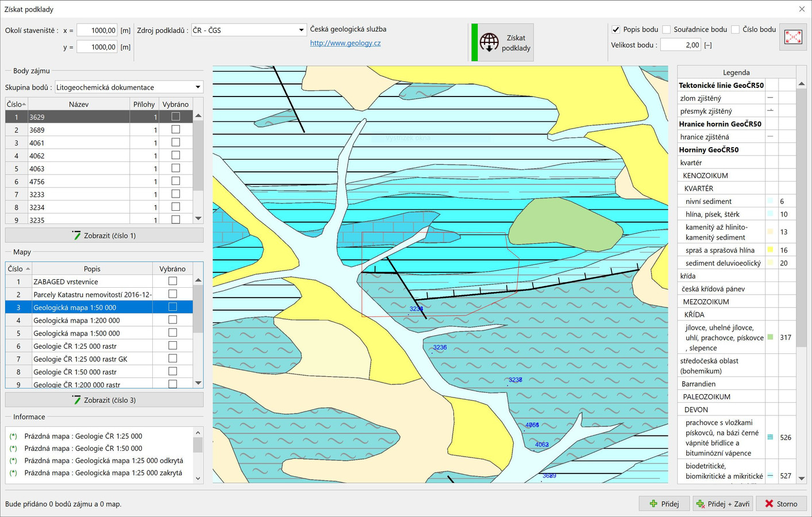The image size is (812, 517).
Task: Click Zobrazit (číslo 1) arrow icon
Action: point(76,235)
